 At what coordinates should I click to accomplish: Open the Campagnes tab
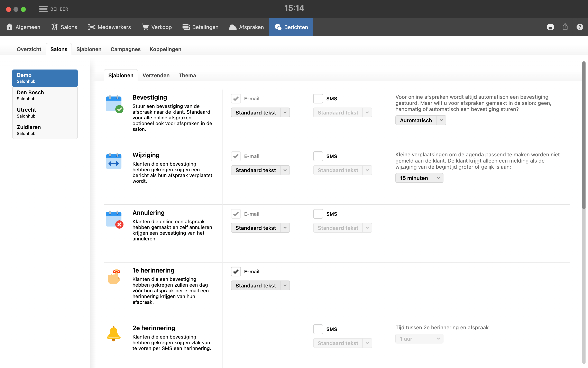125,49
